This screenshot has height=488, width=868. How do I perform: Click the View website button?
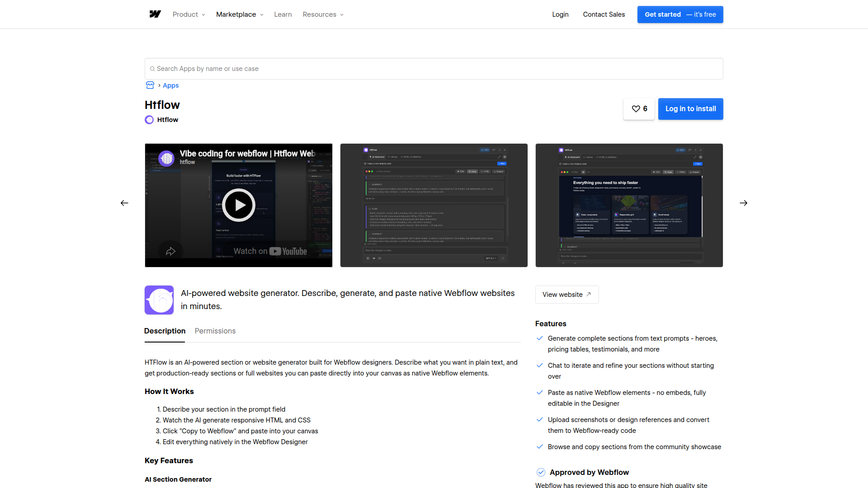pyautogui.click(x=567, y=295)
